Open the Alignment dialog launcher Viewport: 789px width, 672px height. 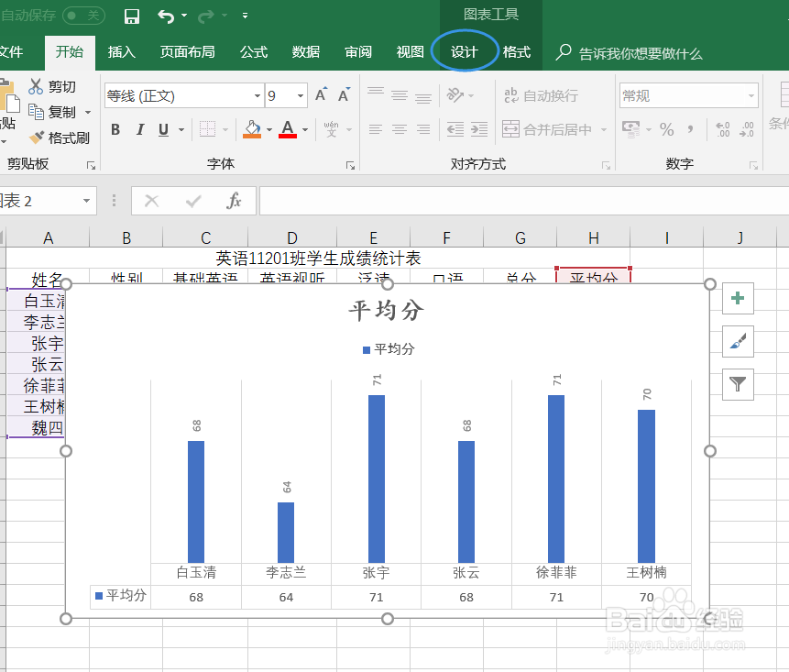(606, 165)
